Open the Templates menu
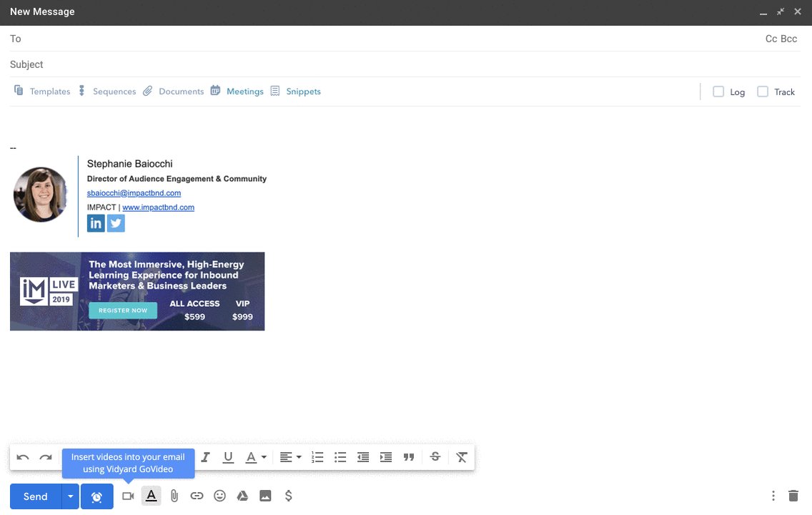Viewport: 812px width, 515px height. coord(42,91)
